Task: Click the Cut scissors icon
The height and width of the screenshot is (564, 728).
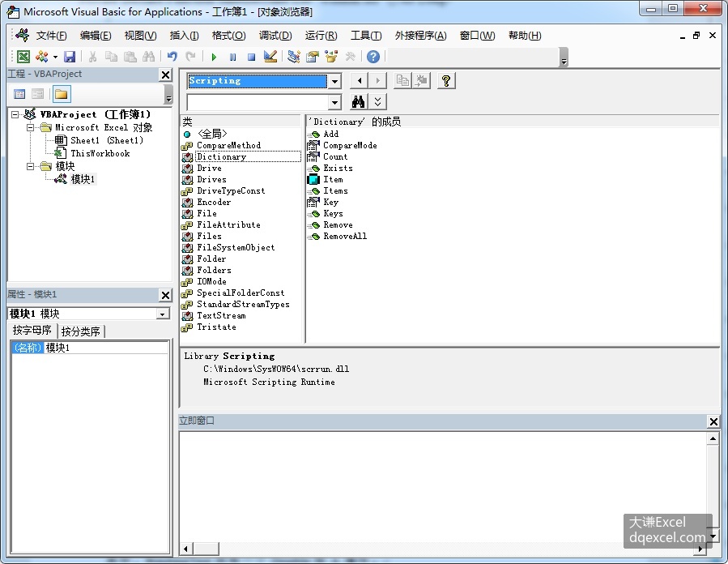Action: tap(92, 57)
